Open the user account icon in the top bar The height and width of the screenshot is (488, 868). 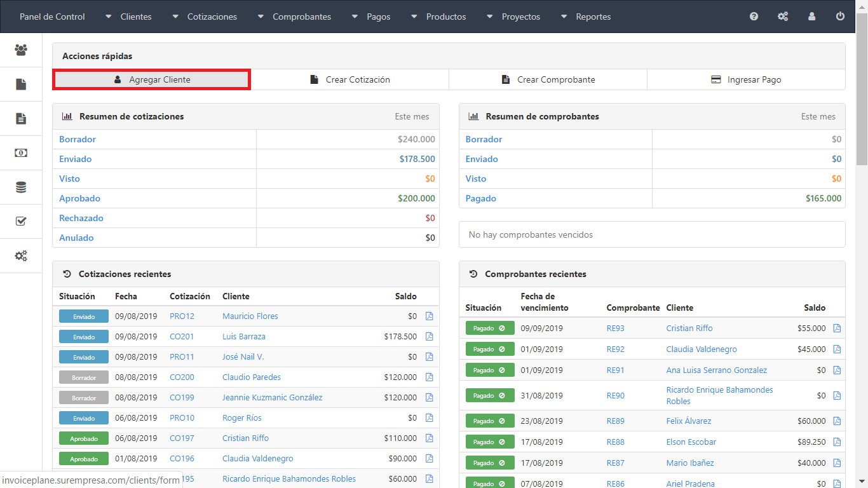(x=811, y=17)
